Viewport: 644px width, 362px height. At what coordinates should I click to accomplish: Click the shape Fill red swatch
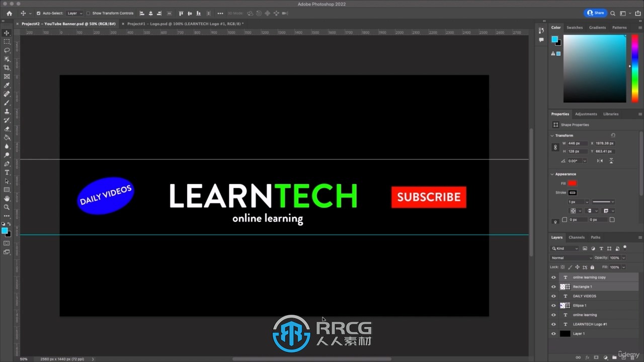tap(573, 183)
